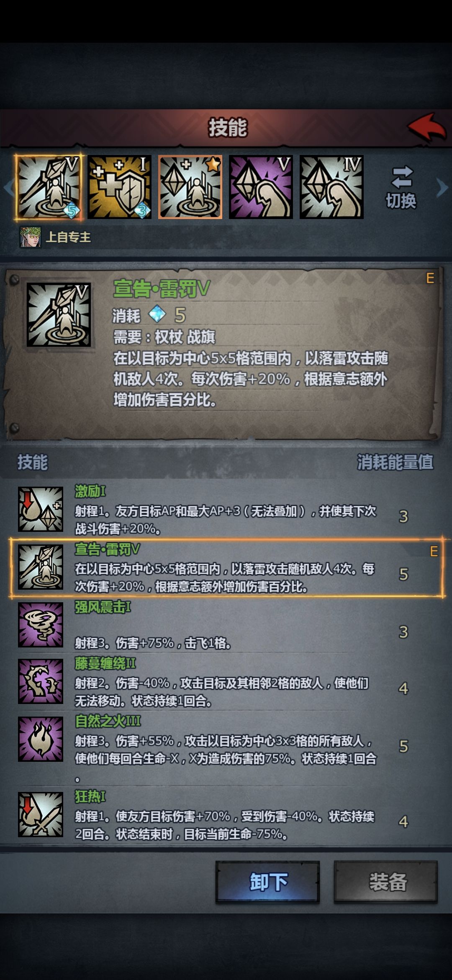Screen dimensions: 452x980
Task: Select the level IV crystal skill slot
Action: [x=331, y=187]
